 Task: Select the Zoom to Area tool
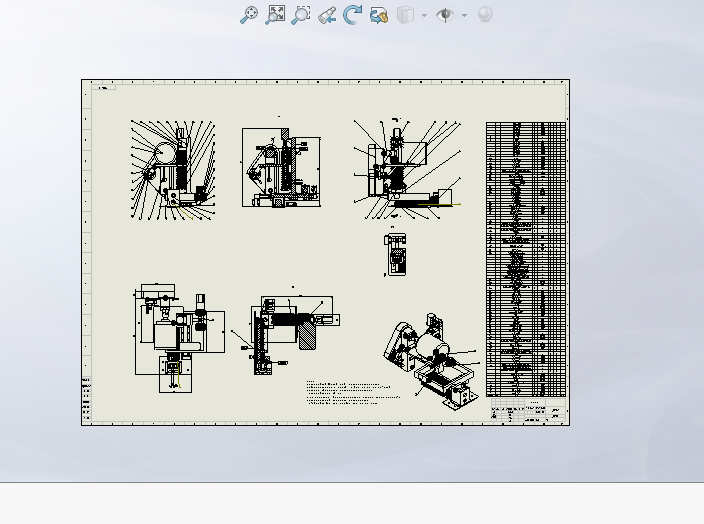[301, 15]
